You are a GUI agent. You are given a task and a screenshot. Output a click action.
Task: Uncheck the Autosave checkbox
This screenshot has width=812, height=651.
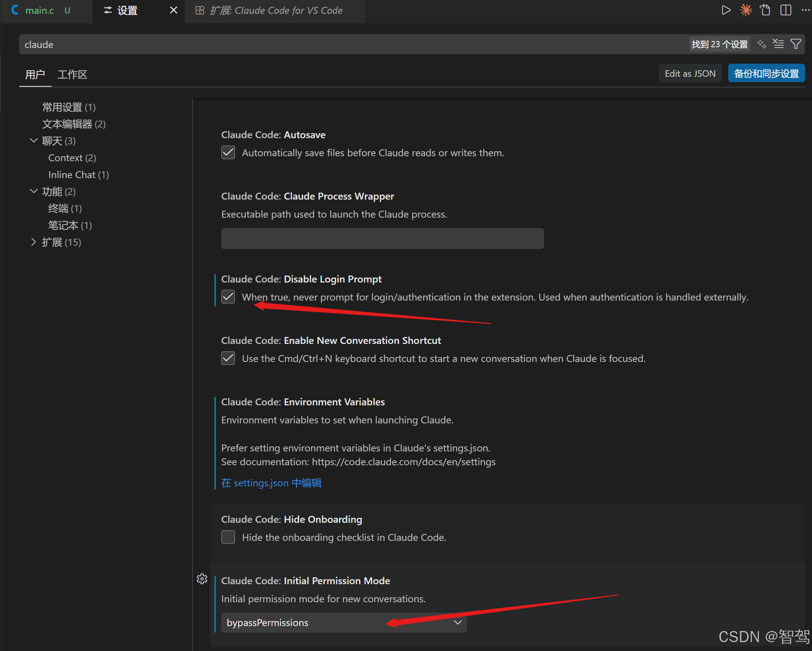point(228,152)
